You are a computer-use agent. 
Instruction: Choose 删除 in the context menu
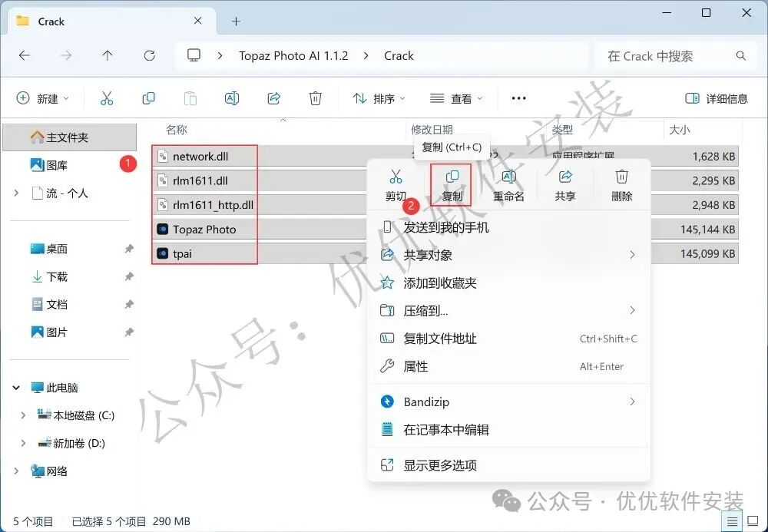[621, 185]
